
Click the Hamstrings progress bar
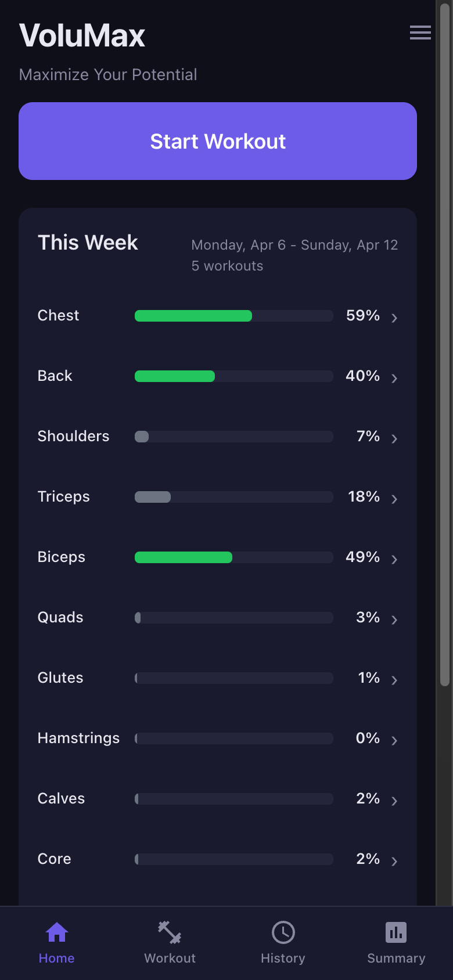[232, 738]
